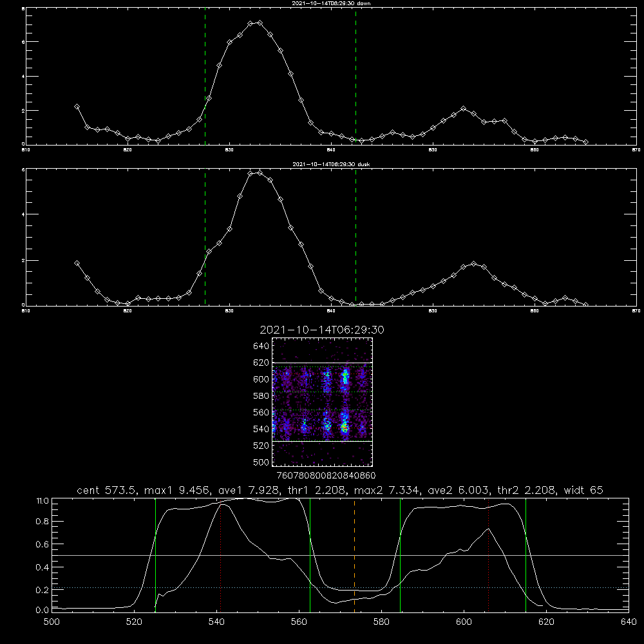Screen dimensions: 644x644
Task: Click the green solid line near 615 in bottom plot
Action: point(526,555)
